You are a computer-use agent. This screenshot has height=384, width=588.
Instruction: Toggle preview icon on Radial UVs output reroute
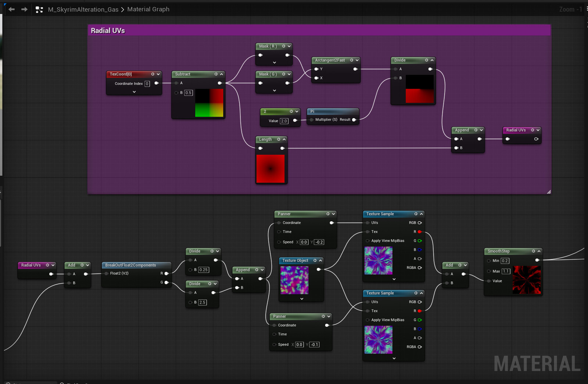[533, 130]
